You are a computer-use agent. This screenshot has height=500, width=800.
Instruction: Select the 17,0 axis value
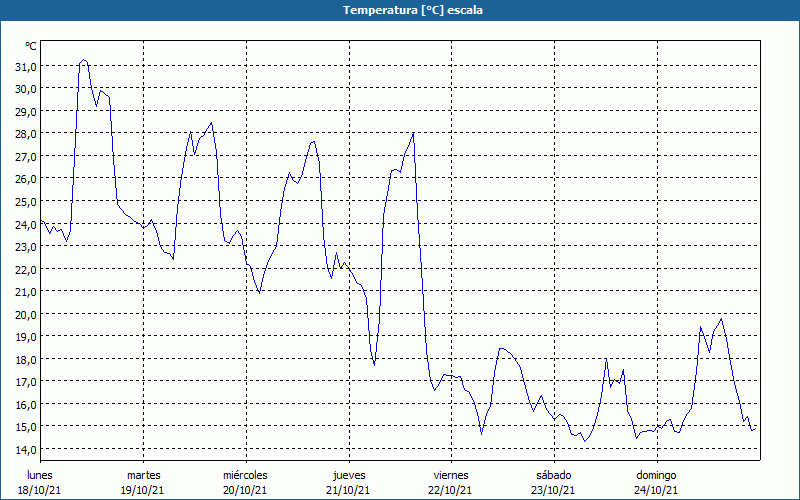click(25, 382)
